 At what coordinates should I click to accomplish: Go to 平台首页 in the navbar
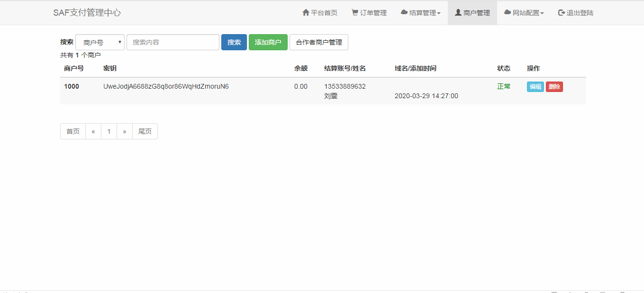320,13
